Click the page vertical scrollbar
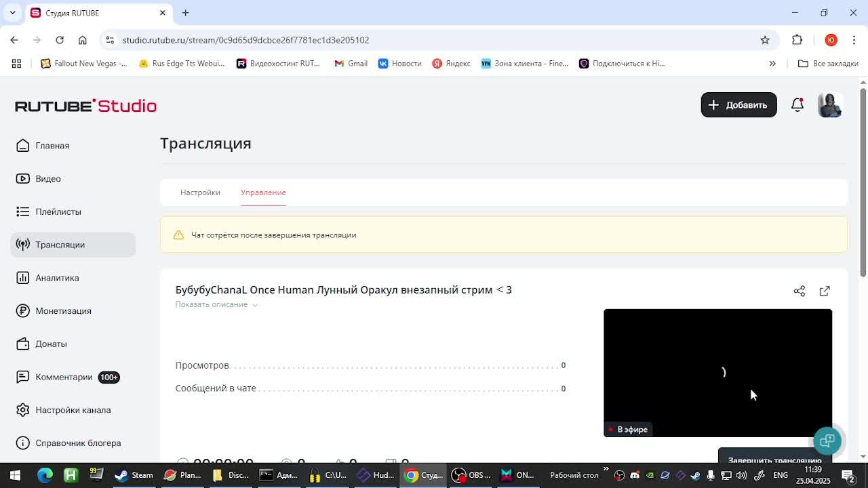Viewport: 868px width, 488px height. click(x=863, y=183)
